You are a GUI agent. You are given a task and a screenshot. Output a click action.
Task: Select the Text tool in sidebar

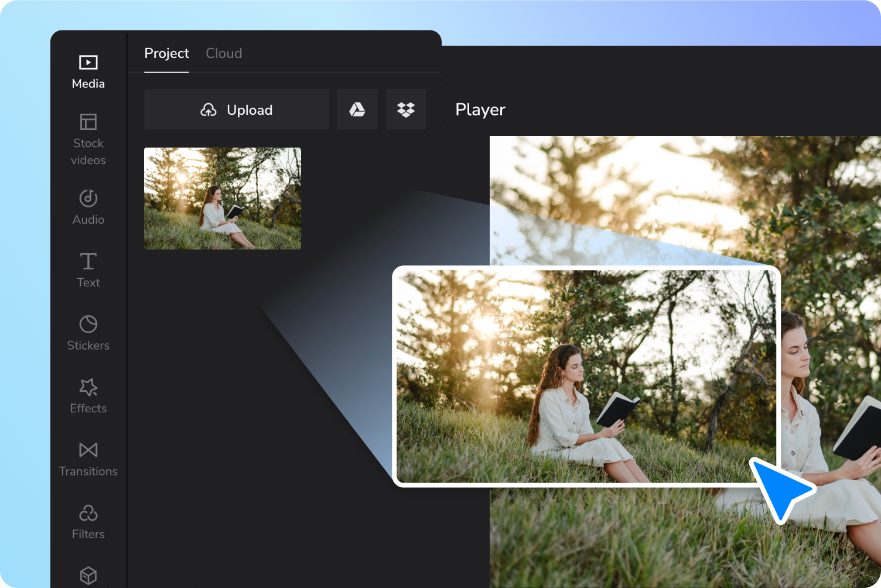coord(88,270)
